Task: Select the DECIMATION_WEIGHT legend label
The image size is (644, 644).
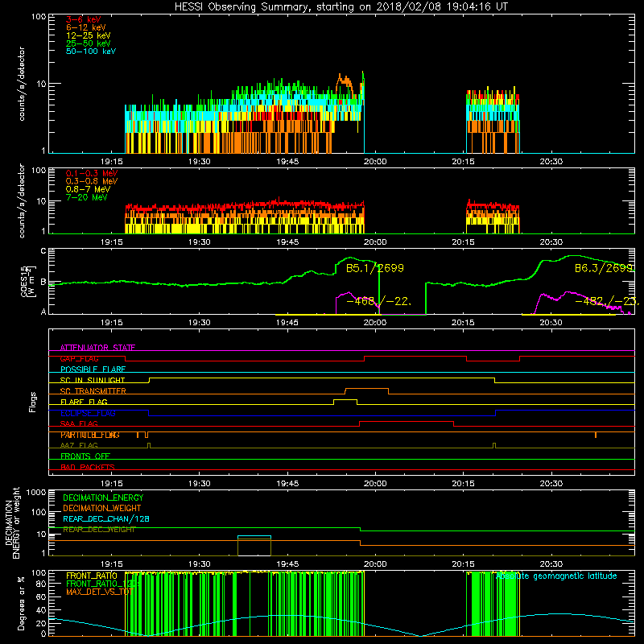Action: point(102,508)
